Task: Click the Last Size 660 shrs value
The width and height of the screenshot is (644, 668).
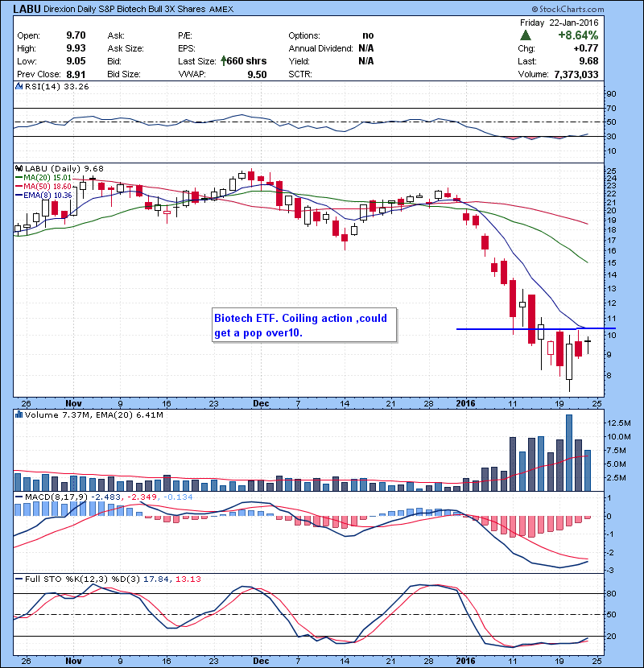Action: [x=246, y=61]
